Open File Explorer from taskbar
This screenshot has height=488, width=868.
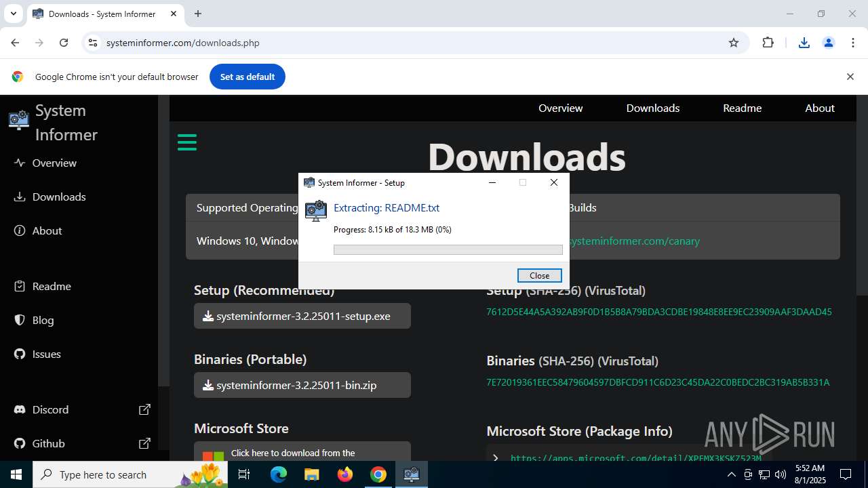pos(311,474)
